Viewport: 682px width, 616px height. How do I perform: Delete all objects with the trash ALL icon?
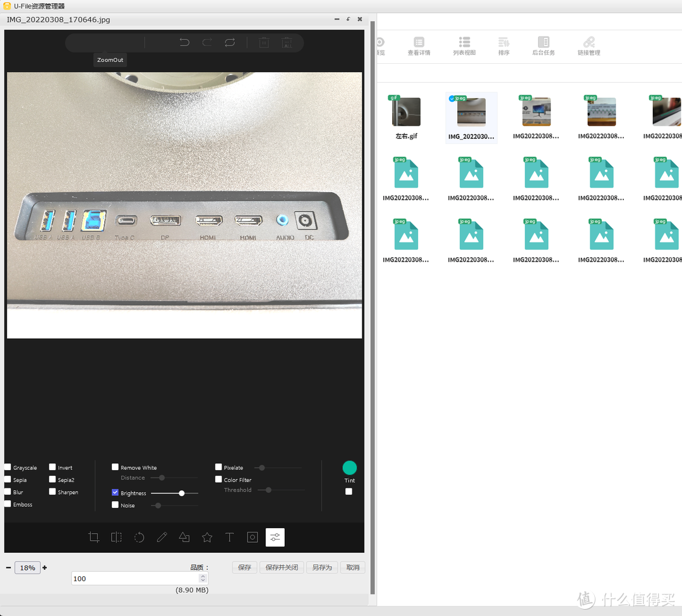[287, 42]
